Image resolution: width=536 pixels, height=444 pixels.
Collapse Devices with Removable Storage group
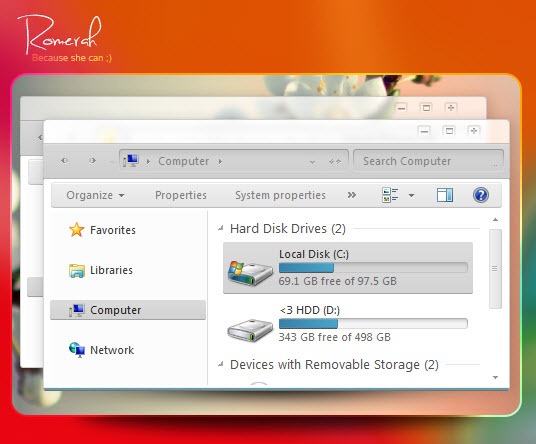(x=221, y=364)
